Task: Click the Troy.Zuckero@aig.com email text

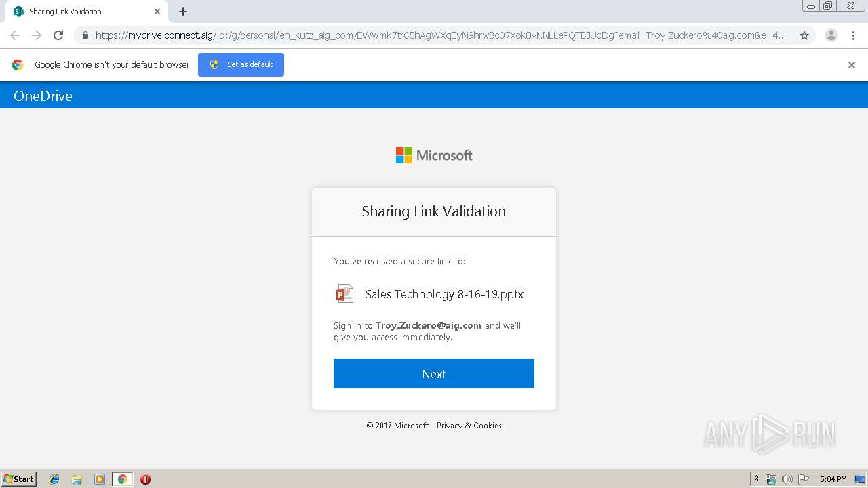Action: pos(429,325)
